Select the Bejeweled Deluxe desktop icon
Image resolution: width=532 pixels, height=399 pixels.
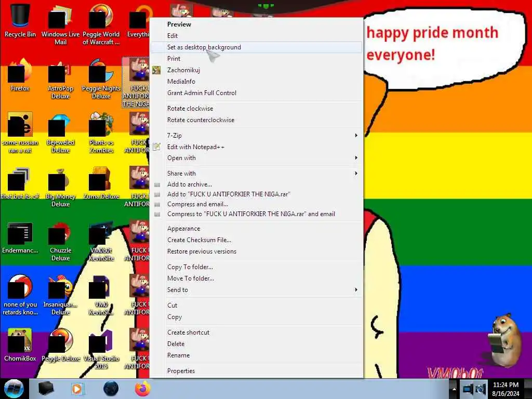point(60,134)
